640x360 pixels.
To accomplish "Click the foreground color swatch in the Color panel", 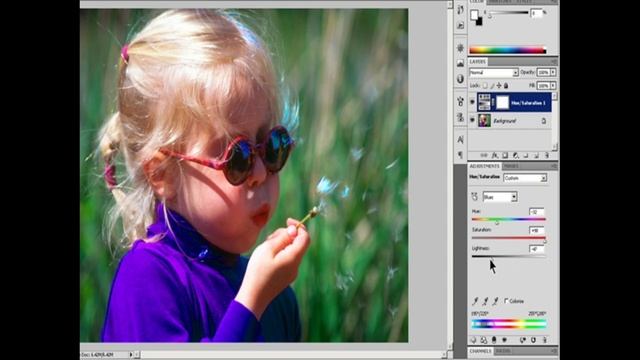I will 474,15.
